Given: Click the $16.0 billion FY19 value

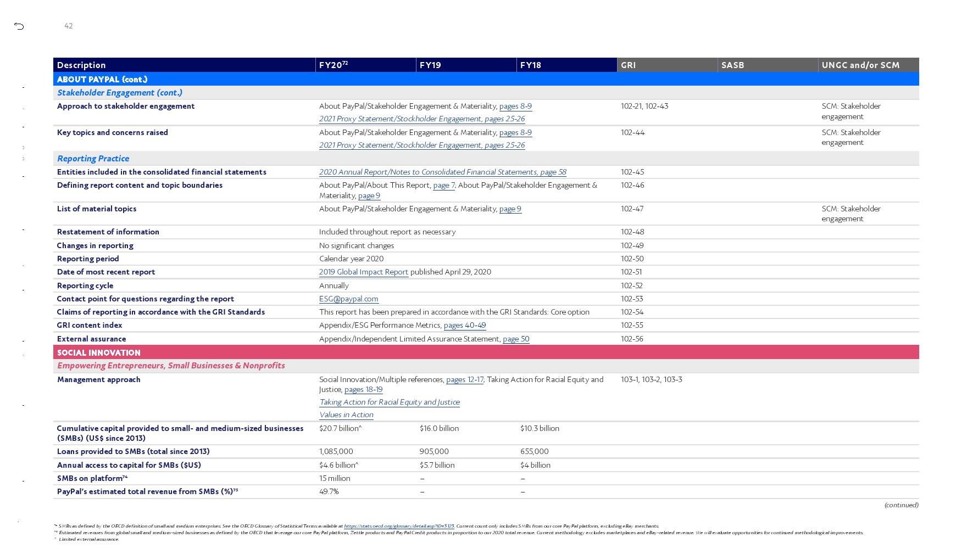Looking at the screenshot, I should [x=439, y=429].
